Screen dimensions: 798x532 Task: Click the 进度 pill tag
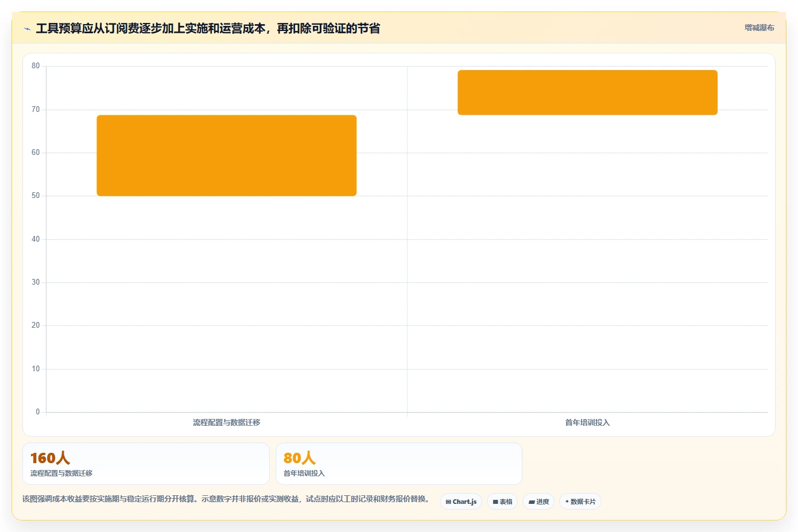(x=539, y=502)
